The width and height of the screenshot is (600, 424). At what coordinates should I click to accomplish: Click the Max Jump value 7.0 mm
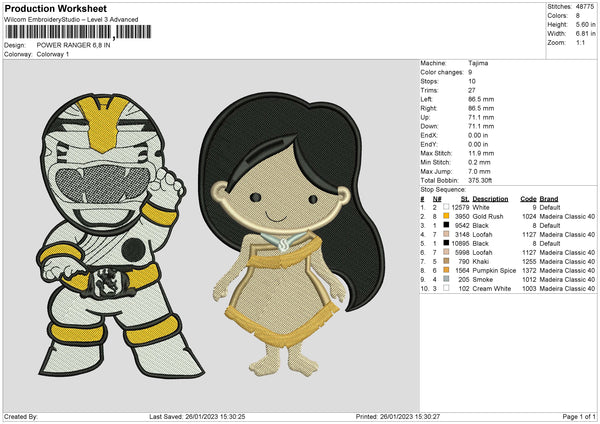(479, 171)
